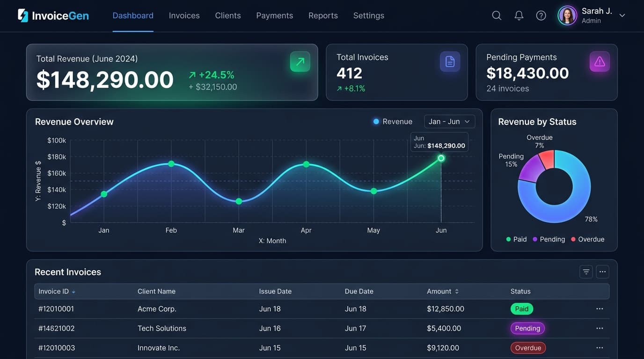Click the $148,290.00 total revenue figure
This screenshot has height=359, width=644.
click(105, 79)
